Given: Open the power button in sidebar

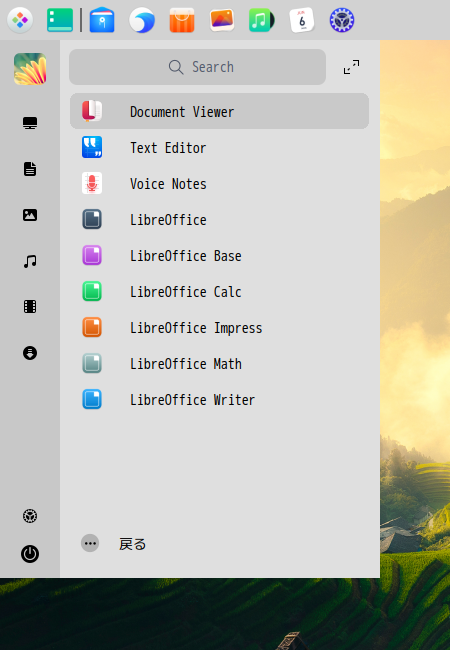Looking at the screenshot, I should point(30,554).
